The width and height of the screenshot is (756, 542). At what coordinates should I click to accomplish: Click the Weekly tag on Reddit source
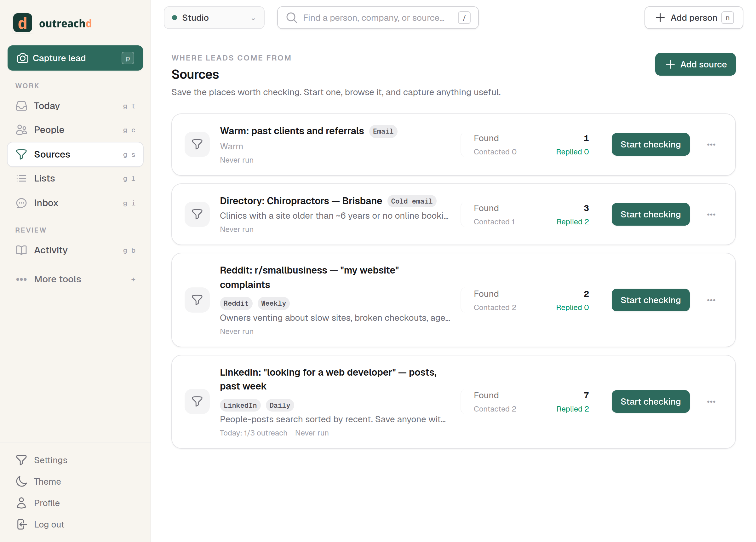point(273,303)
